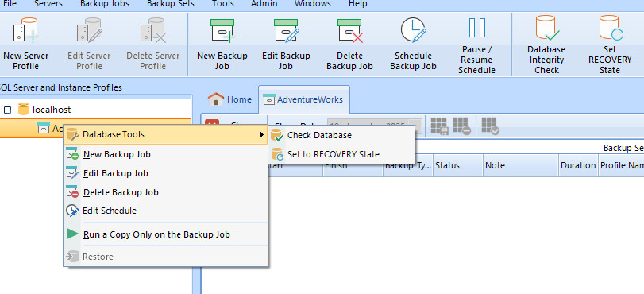
Task: Click the red minus icon beside Delete Backup Job
Action: pos(72,192)
